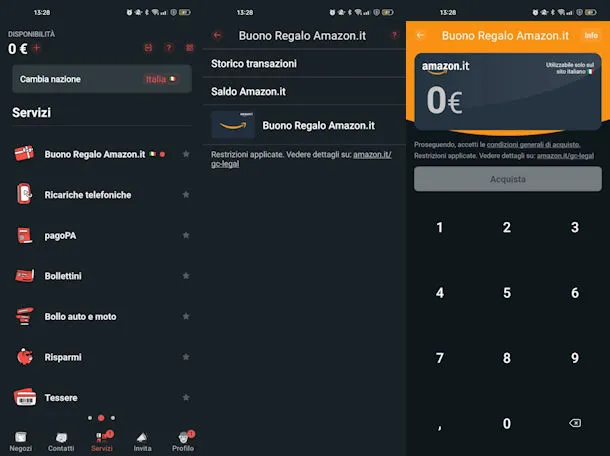Viewport: 610px width, 456px height.
Task: Tap keypad digit 3
Action: (575, 227)
